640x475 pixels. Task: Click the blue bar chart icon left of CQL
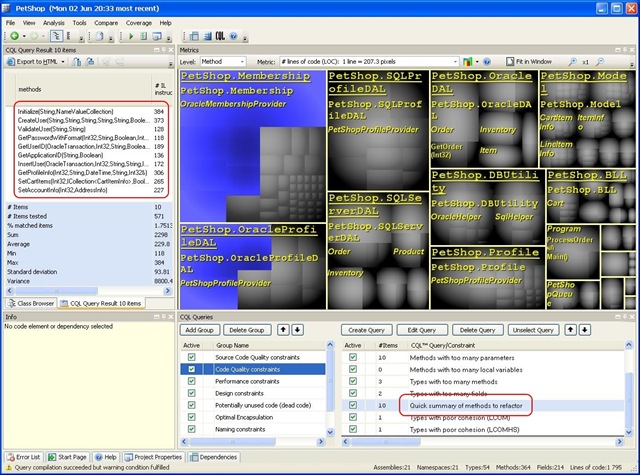(208, 36)
